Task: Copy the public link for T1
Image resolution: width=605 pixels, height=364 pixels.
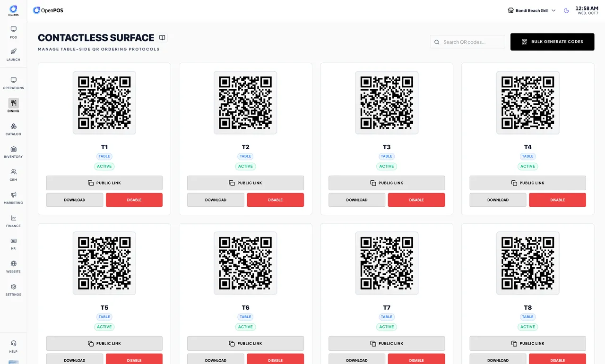Action: 104,183
